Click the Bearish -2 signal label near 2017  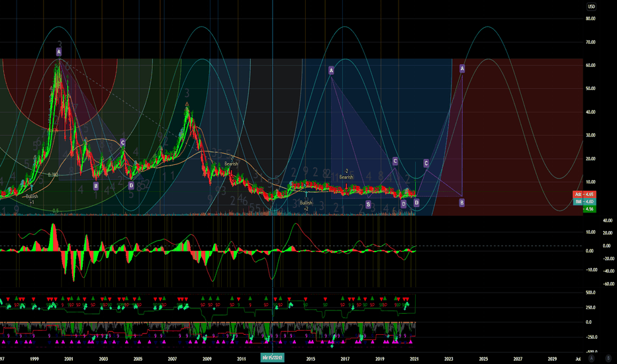pos(346,174)
